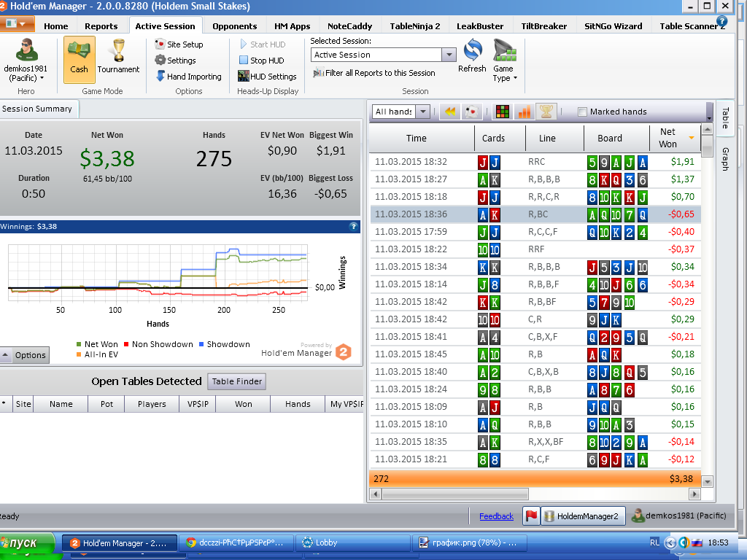The width and height of the screenshot is (747, 560).
Task: Open the orange application menu button
Action: [16, 24]
